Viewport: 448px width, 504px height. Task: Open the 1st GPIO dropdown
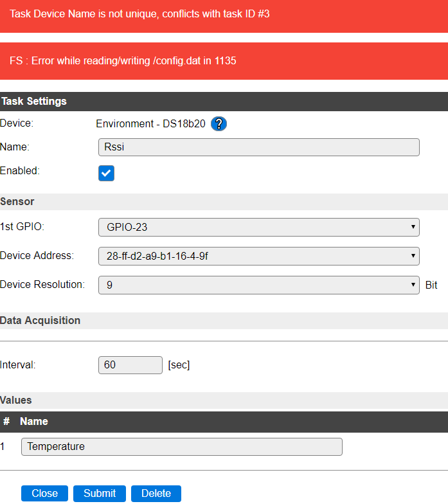258,228
